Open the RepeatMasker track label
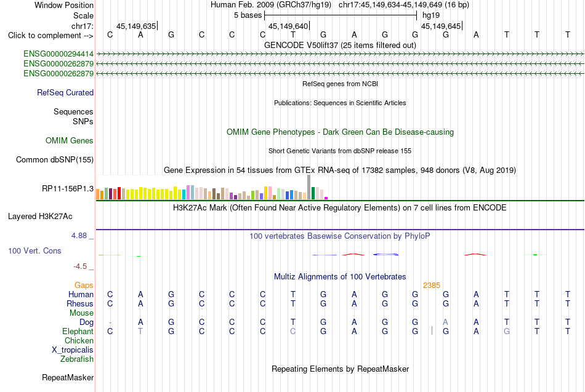Screen dimensions: 585x392 pyautogui.click(x=68, y=377)
